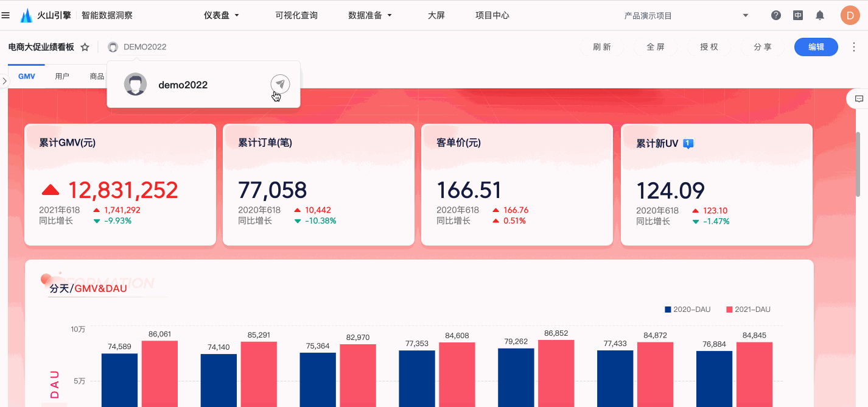Screen dimensions: 868x407
Task: Click the Volcano Engine logo
Action: tap(47, 15)
